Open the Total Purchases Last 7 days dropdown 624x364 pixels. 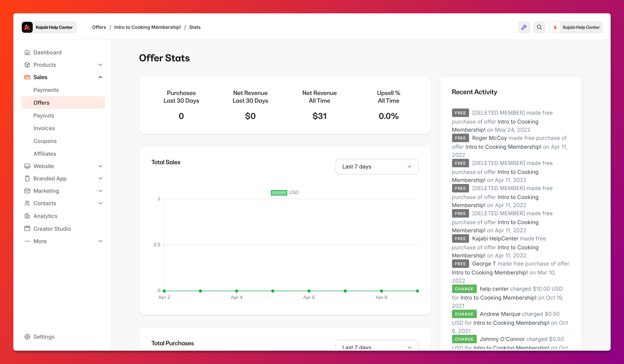377,345
